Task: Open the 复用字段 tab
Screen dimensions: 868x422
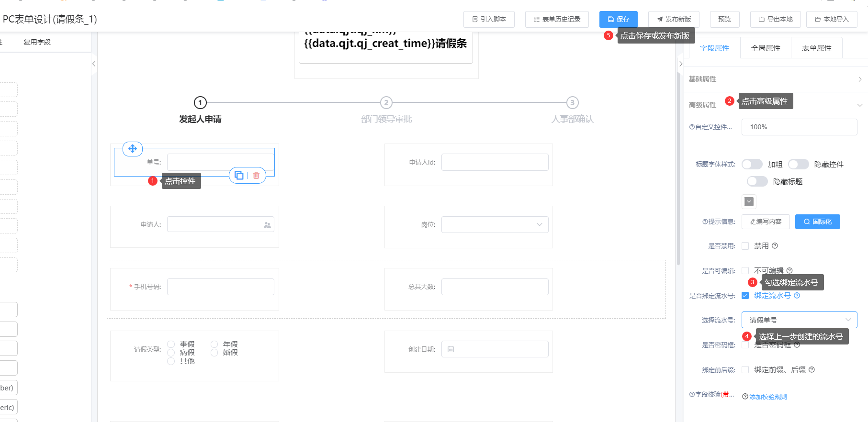Action: [37, 42]
